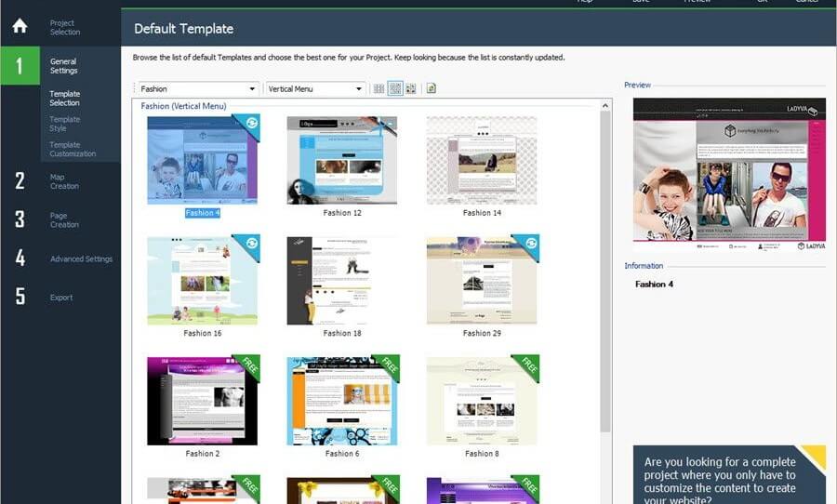Click the complete project promo banner
The height and width of the screenshot is (504, 837).
[x=729, y=474]
